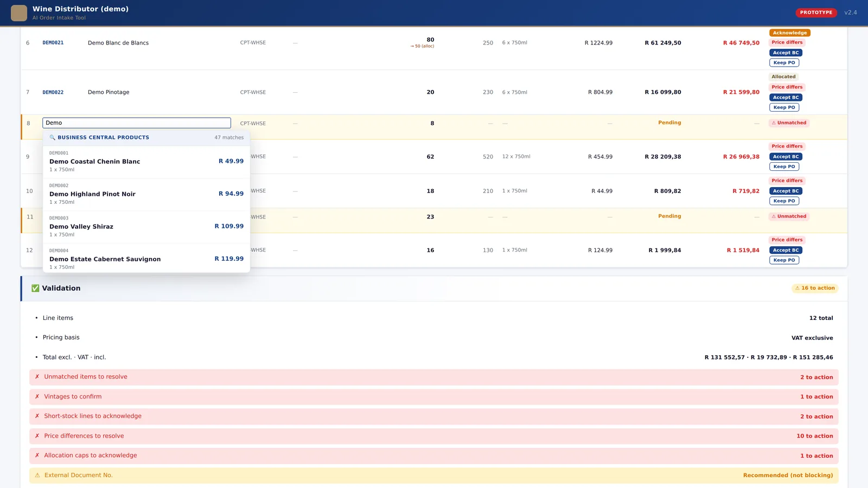Open "Vintages to confirm" validation row

pyautogui.click(x=434, y=397)
